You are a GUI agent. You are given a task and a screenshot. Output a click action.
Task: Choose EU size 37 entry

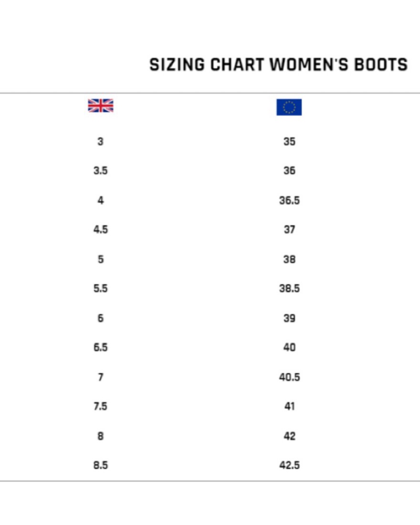[x=289, y=230]
